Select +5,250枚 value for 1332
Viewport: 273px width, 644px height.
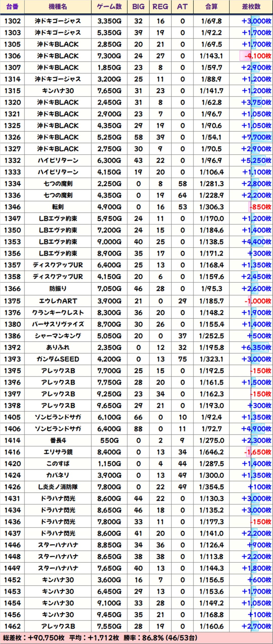point(256,160)
